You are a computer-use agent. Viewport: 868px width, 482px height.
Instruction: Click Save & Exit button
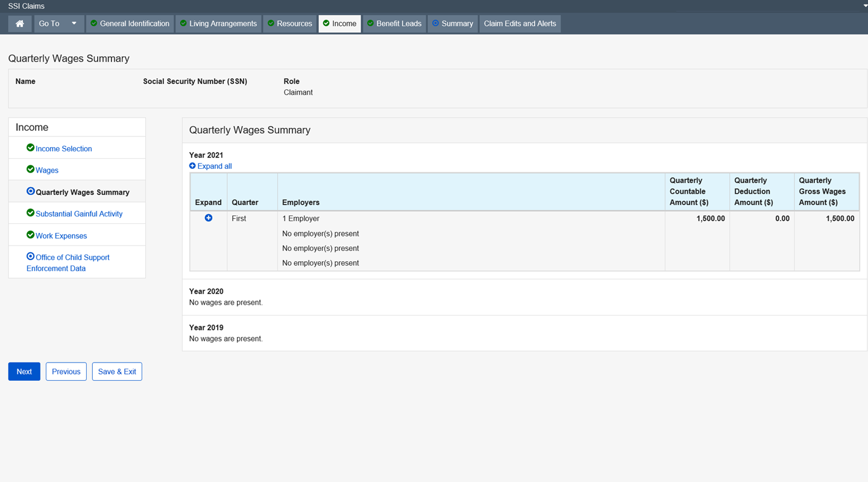click(x=117, y=372)
